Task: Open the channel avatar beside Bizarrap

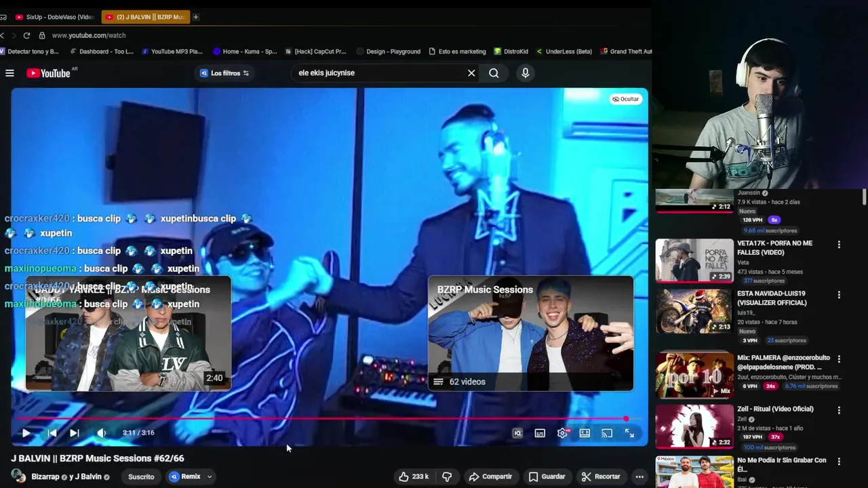Action: (x=18, y=476)
